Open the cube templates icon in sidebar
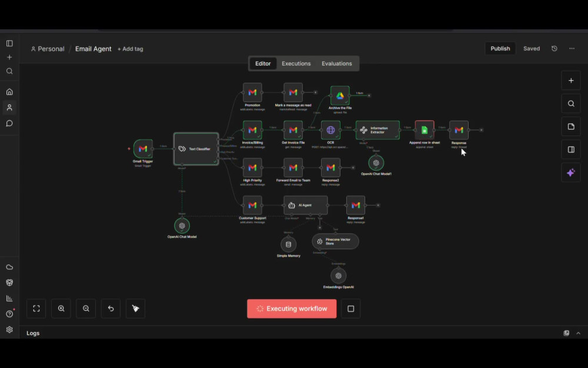588x368 pixels. (9, 283)
